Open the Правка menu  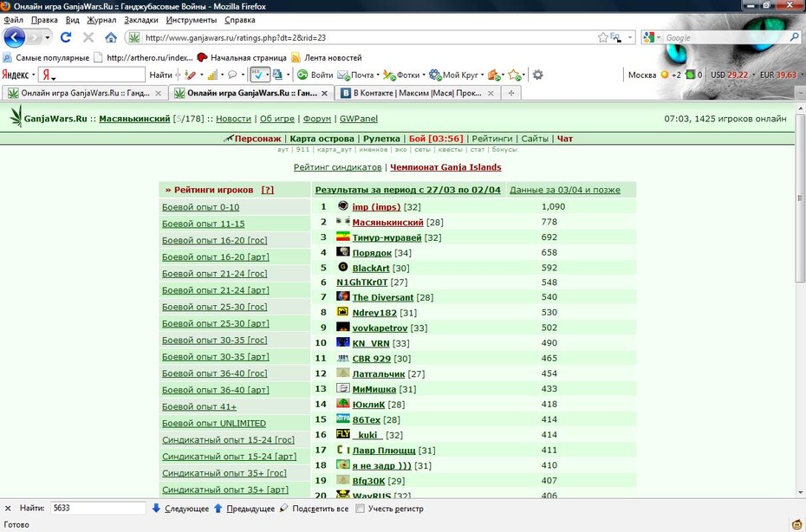[x=44, y=20]
